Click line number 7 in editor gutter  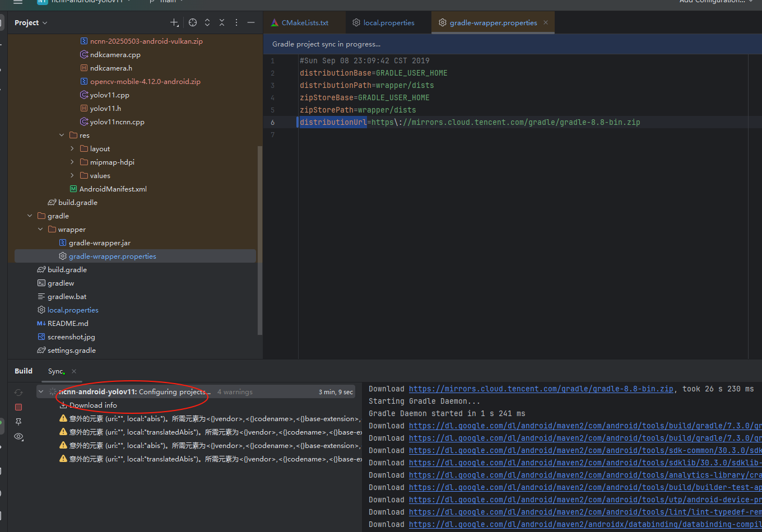(x=273, y=134)
